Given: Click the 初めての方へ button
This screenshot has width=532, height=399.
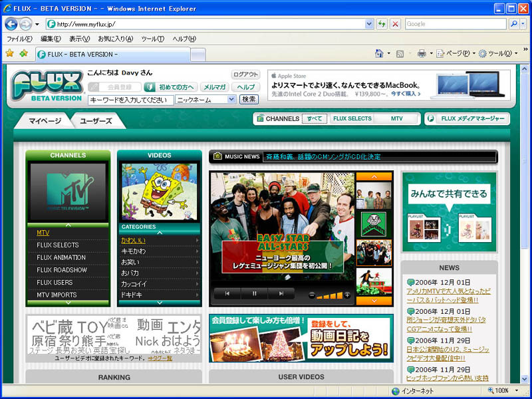Looking at the screenshot, I should coord(171,87).
